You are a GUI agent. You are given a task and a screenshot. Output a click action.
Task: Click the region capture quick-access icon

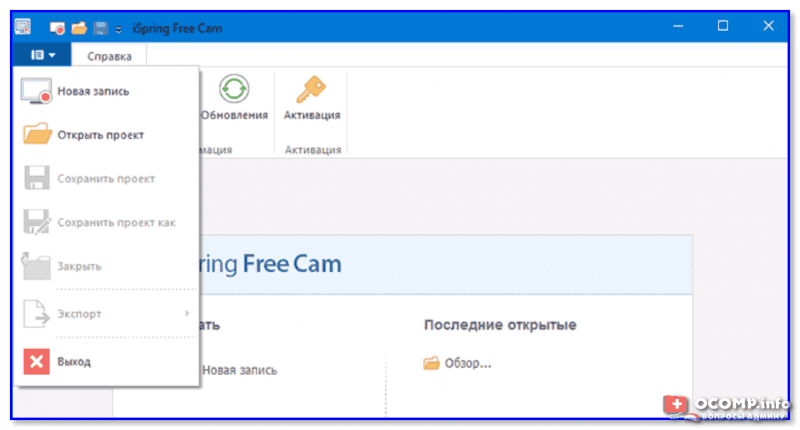[101, 28]
